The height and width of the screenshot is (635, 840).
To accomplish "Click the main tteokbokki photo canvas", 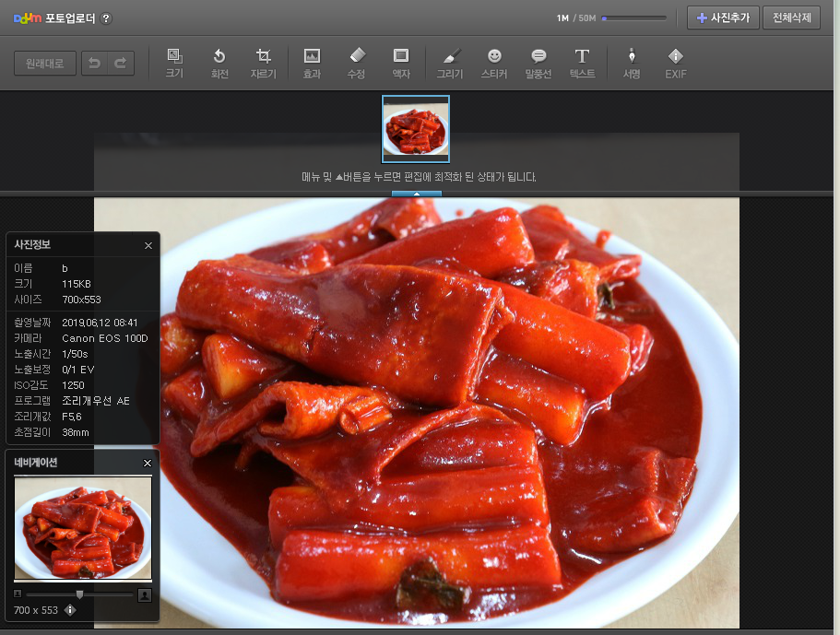I will pos(417,412).
